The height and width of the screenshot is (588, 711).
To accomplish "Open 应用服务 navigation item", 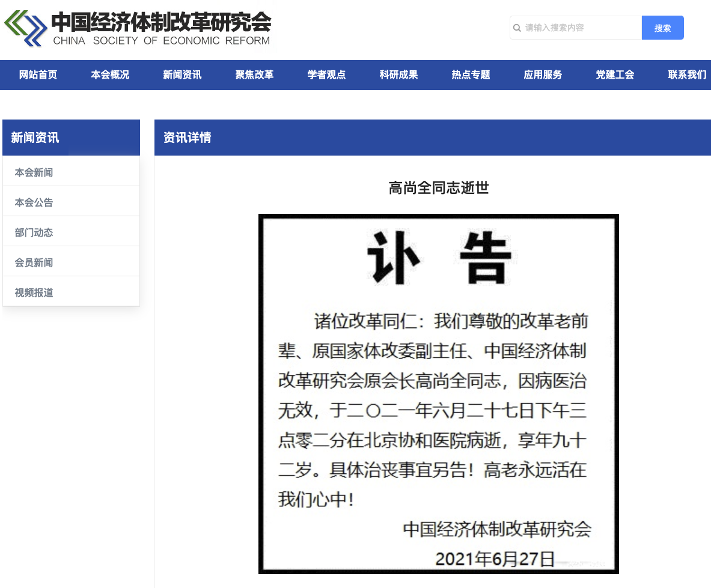I will (x=543, y=74).
